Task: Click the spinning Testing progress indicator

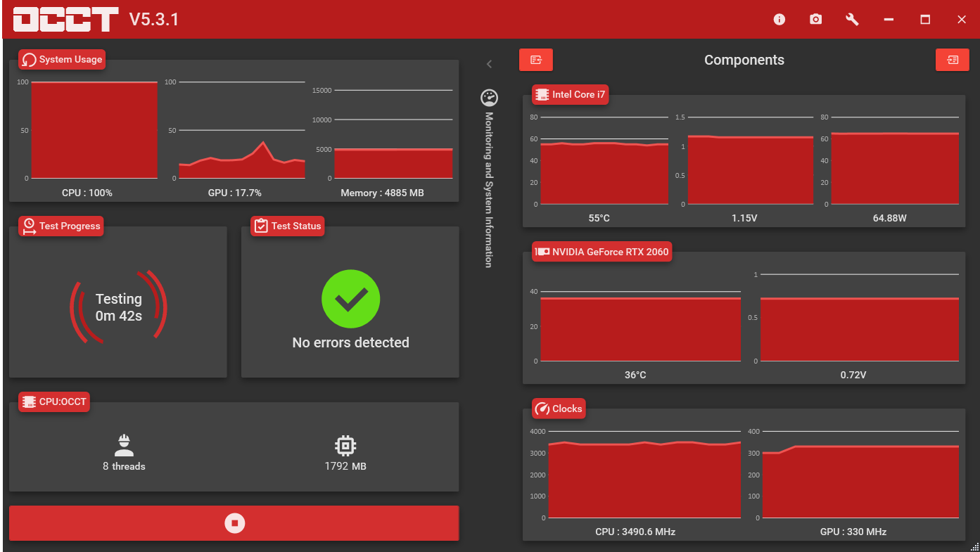Action: (118, 307)
